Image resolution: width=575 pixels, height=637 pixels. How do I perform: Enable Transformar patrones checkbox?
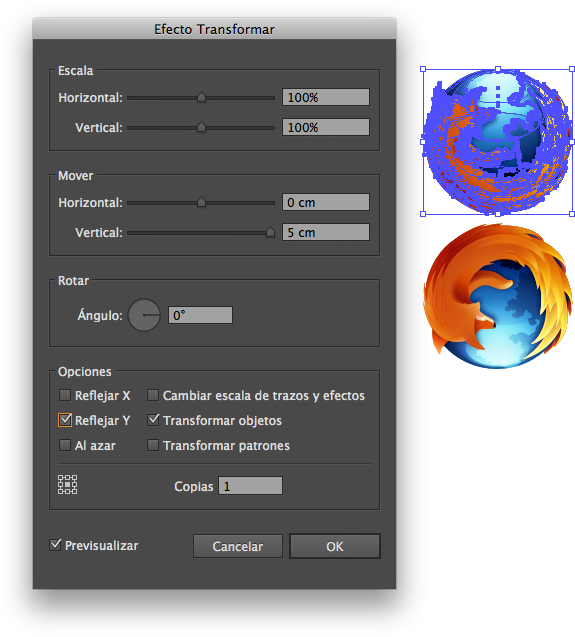(x=153, y=445)
